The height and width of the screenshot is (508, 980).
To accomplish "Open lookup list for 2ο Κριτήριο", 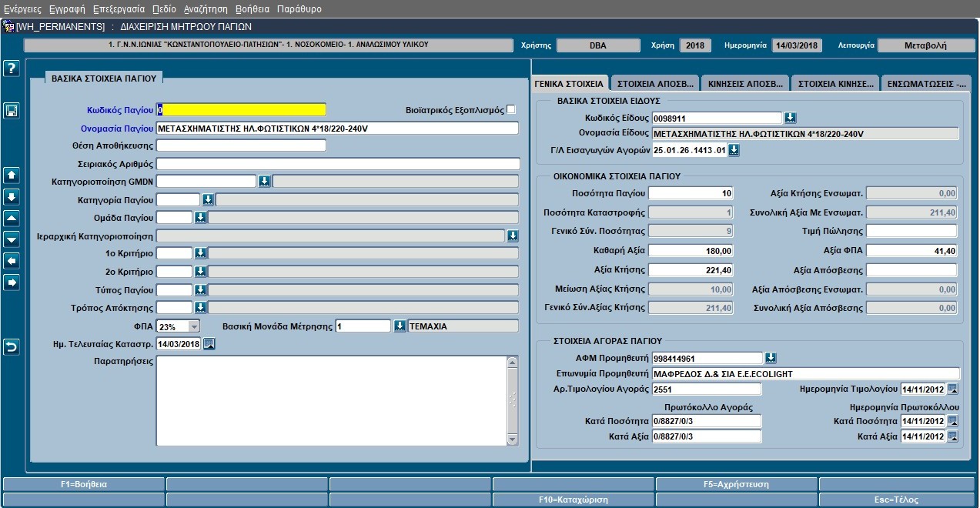I will click(200, 272).
